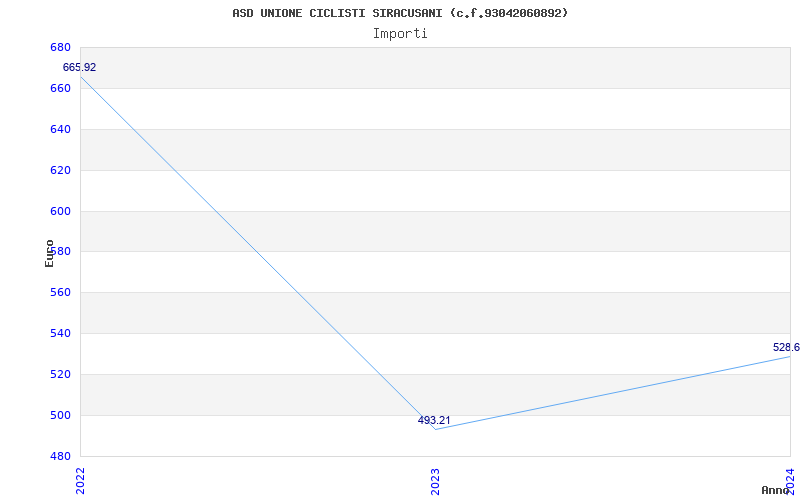Viewport: 800px width, 500px height.
Task: Click the 2022 x-axis label
Action: (x=81, y=480)
